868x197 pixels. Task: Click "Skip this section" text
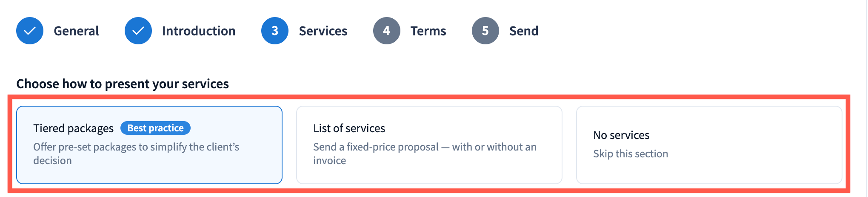(631, 154)
